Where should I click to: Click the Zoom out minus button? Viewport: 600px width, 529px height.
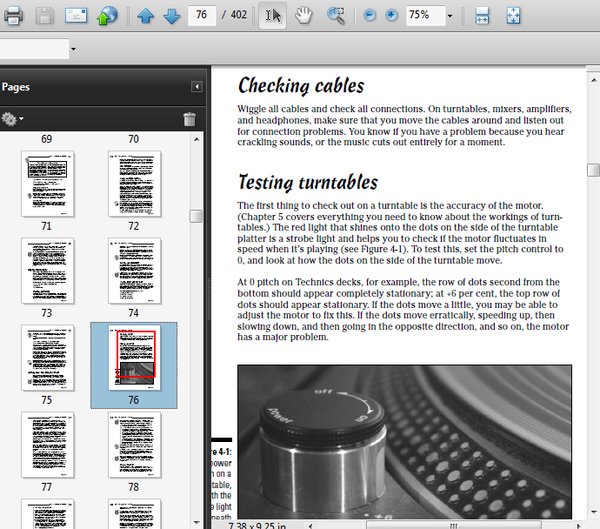point(369,15)
